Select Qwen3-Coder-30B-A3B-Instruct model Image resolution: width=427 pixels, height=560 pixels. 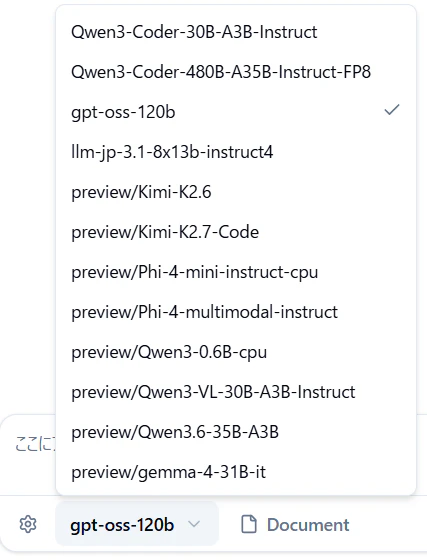pos(236,32)
